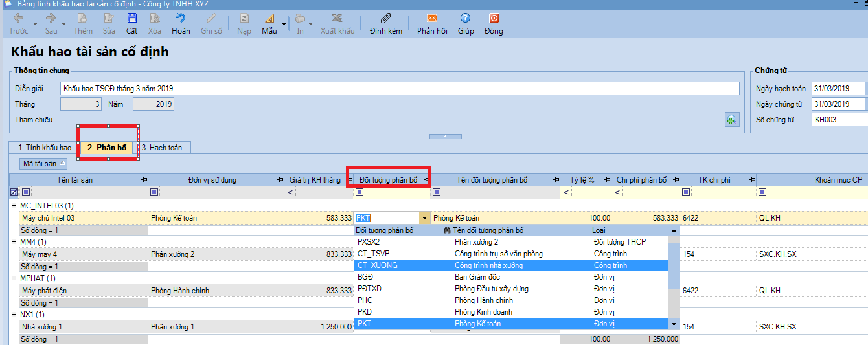Click the Phản hồi feedback icon

coord(432,18)
